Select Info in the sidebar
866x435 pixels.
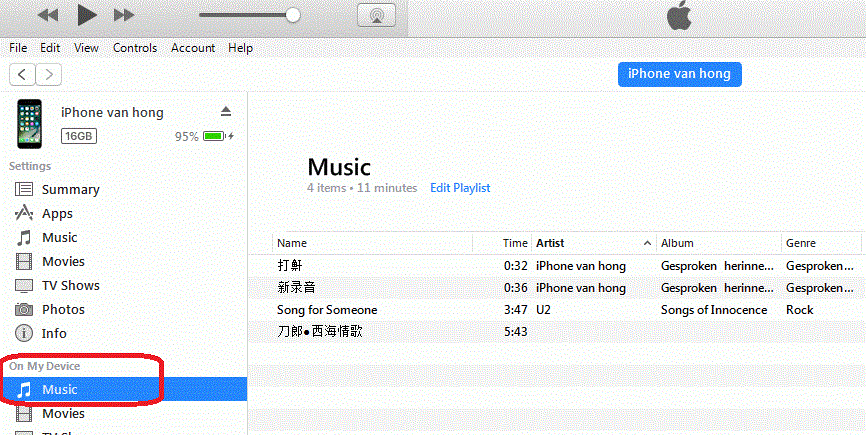coord(54,333)
